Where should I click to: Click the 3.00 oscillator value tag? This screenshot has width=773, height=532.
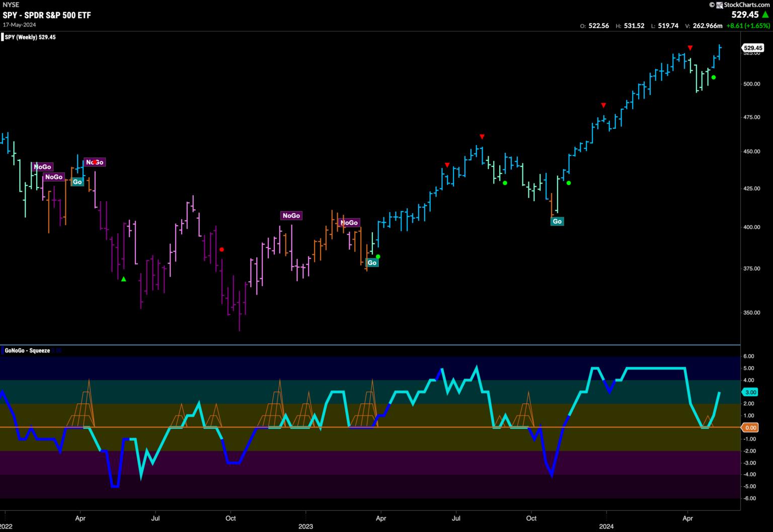(750, 392)
